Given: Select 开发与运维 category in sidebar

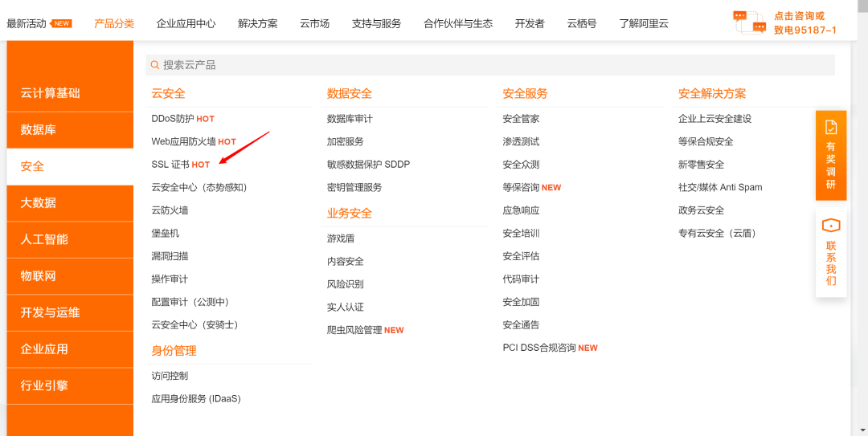Looking at the screenshot, I should pyautogui.click(x=70, y=312).
